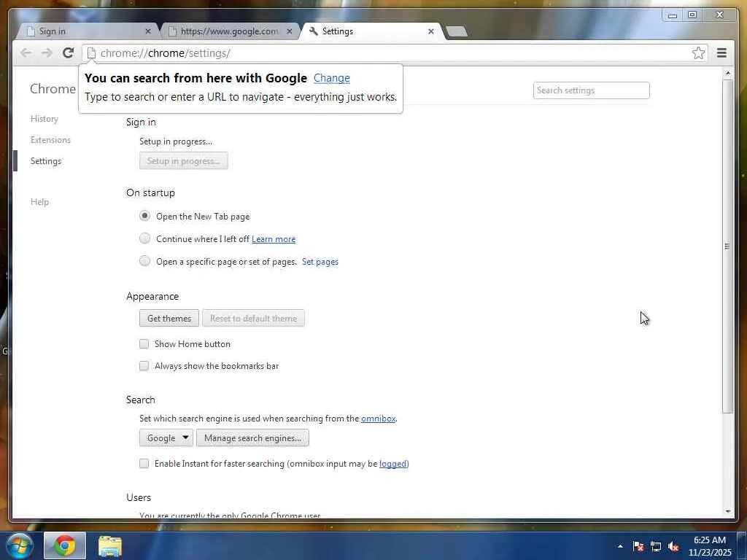Close the google.com tab
747x560 pixels.
(289, 31)
